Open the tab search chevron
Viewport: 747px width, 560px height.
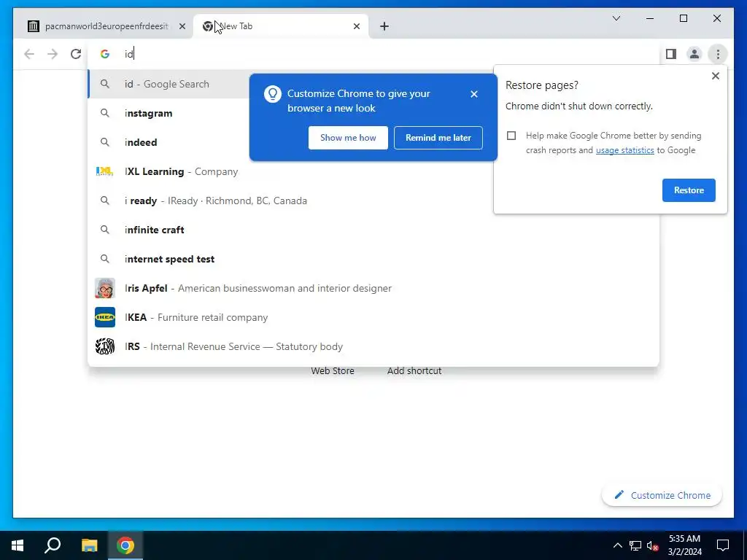tap(616, 18)
